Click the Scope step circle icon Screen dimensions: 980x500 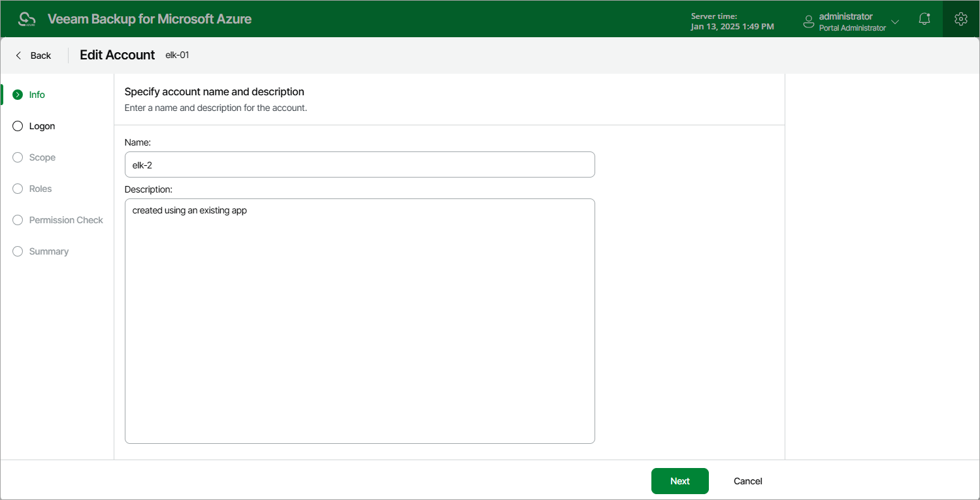pyautogui.click(x=18, y=157)
